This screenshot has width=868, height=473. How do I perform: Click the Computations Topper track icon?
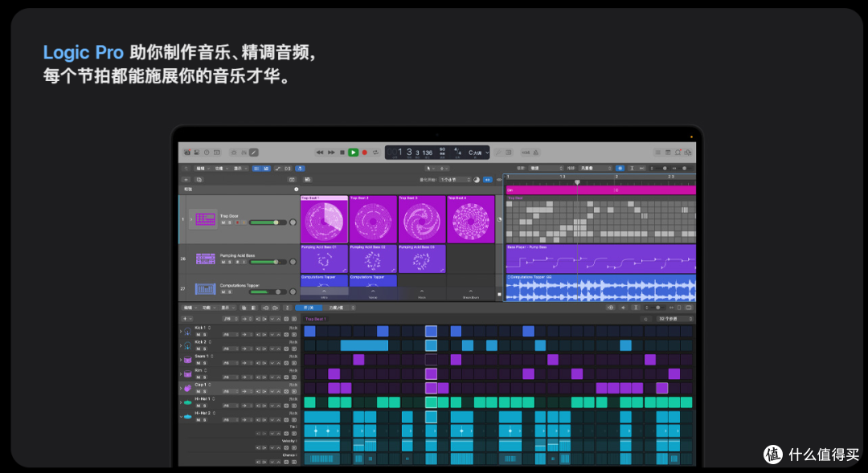pos(206,289)
